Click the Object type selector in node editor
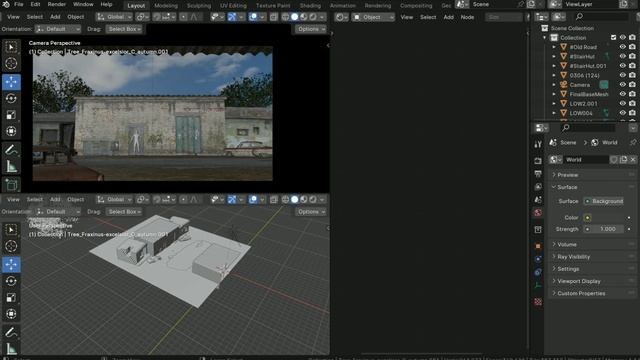This screenshot has width=640, height=360. click(373, 17)
